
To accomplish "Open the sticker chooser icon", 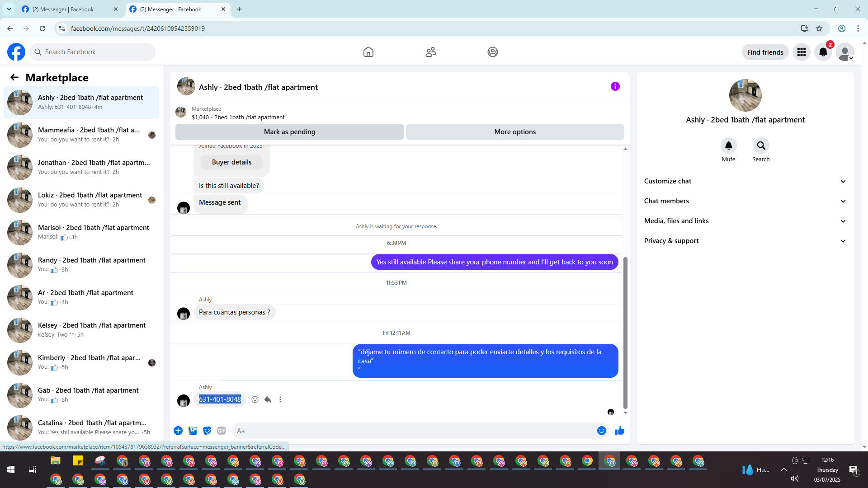I will [207, 431].
